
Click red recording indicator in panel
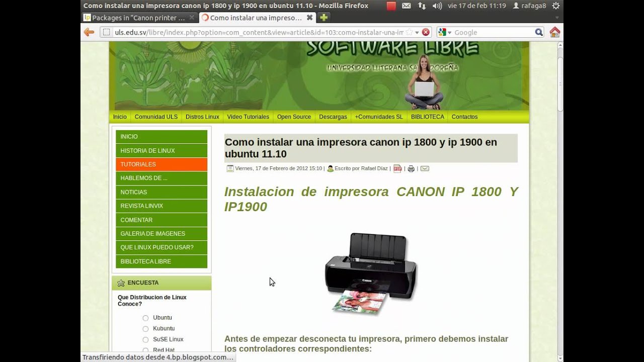click(391, 6)
